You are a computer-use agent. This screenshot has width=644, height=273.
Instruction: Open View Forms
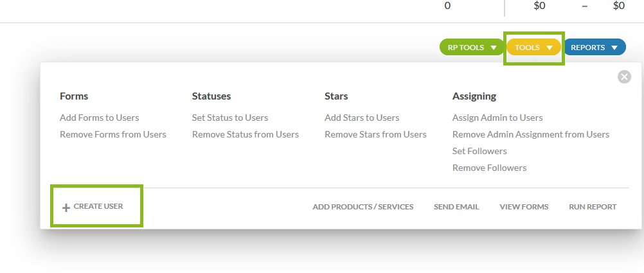(x=524, y=207)
